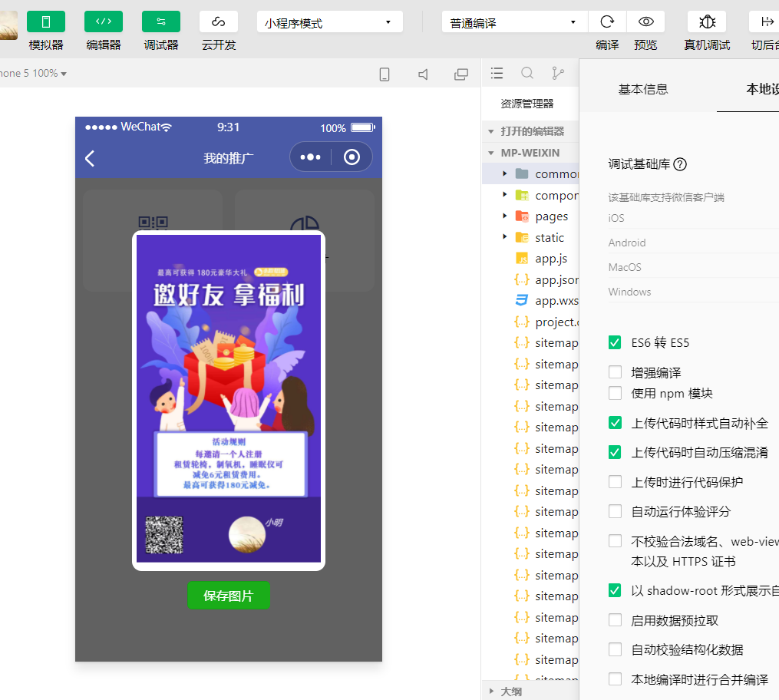This screenshot has height=700, width=779.
Task: Start 真机调试 real device debugging
Action: click(707, 21)
